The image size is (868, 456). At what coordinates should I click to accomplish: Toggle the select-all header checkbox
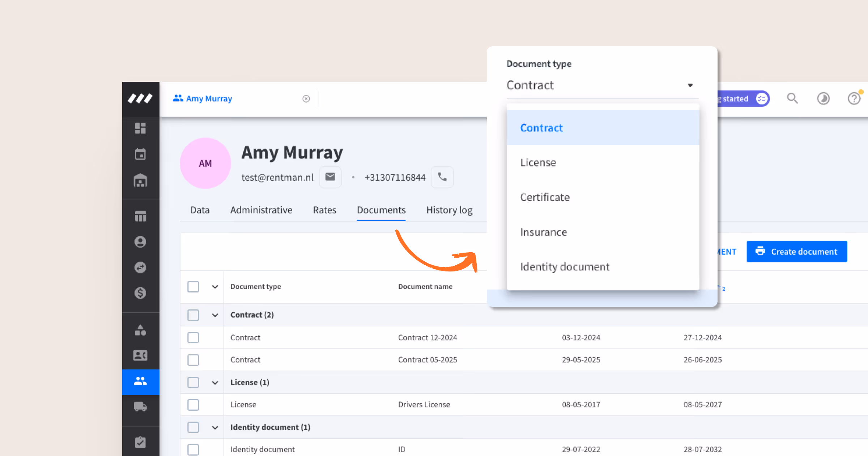[193, 287]
